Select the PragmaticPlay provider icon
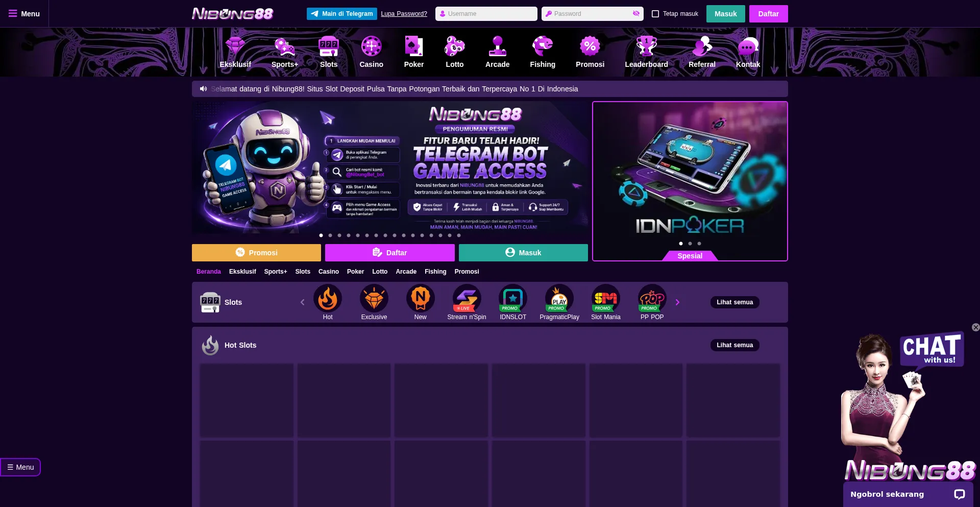 pos(559,302)
